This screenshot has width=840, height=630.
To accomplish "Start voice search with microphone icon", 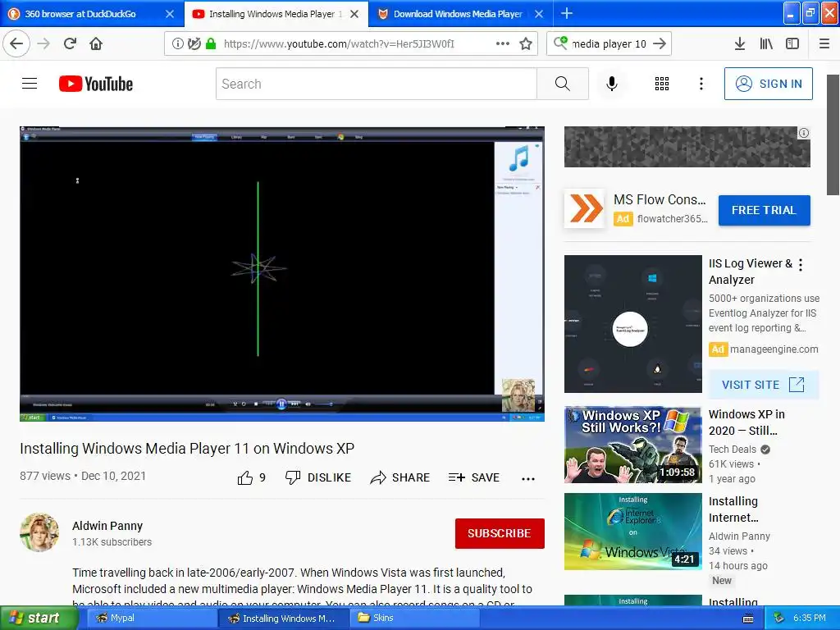I will (612, 84).
